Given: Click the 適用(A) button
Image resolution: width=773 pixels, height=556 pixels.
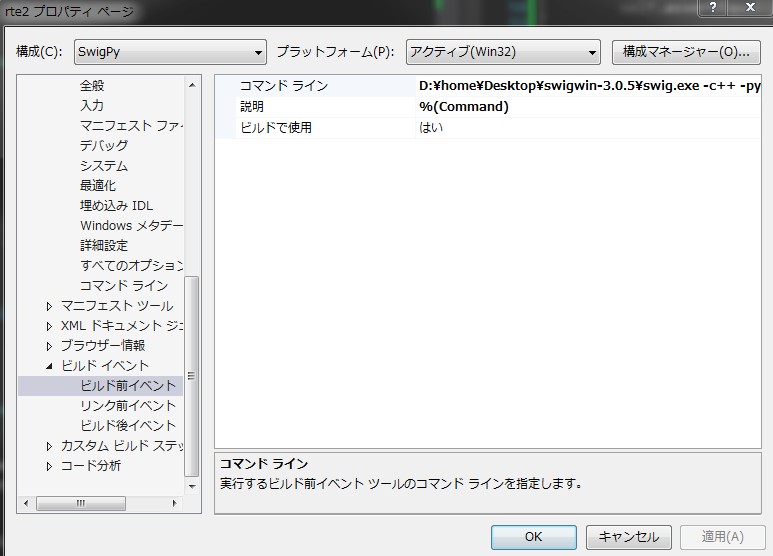Looking at the screenshot, I should coord(723,537).
